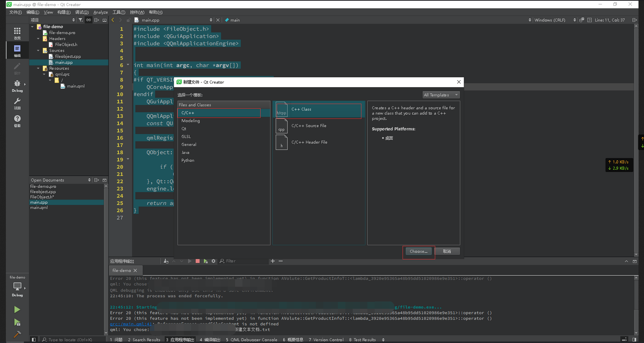The image size is (644, 343).
Task: Open fileobject.cpp in the project tree
Action: [68, 57]
